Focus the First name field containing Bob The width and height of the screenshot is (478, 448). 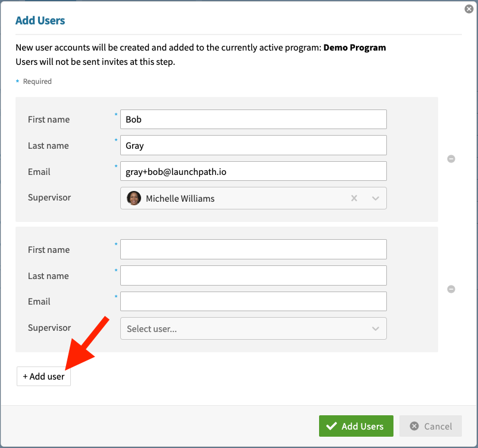pos(253,119)
